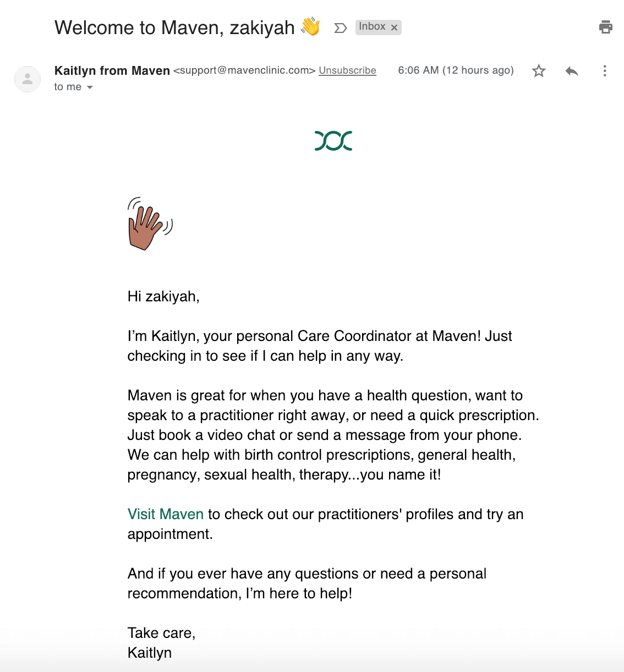The image size is (624, 672).
Task: Open the three-dot more options menu
Action: (605, 71)
